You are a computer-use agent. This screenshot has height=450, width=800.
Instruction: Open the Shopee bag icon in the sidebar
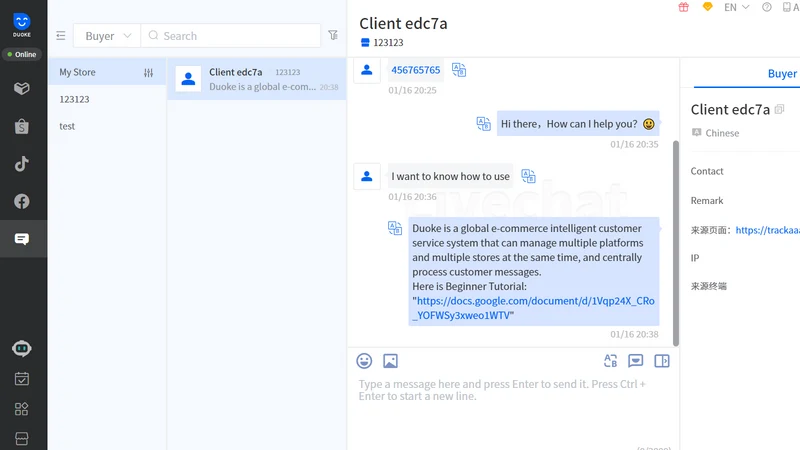coord(21,126)
